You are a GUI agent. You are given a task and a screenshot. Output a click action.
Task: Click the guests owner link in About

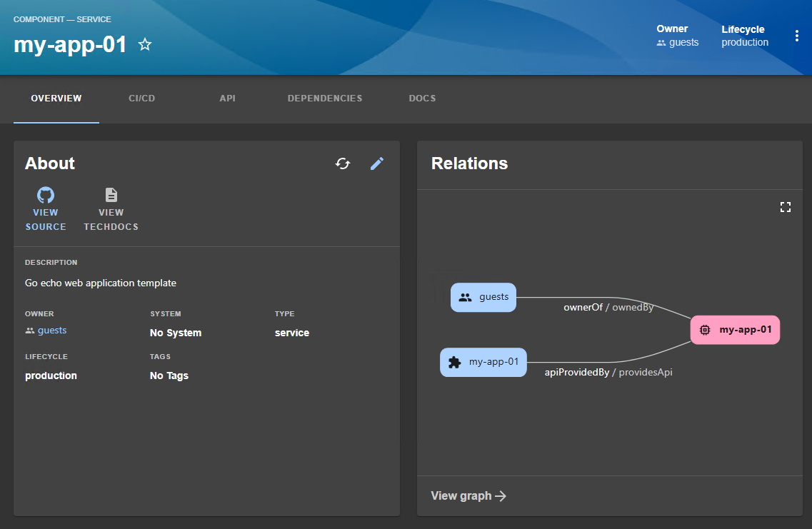51,331
